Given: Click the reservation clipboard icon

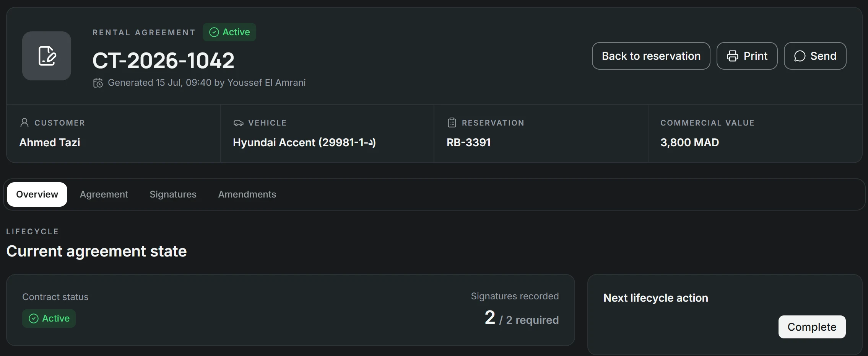Looking at the screenshot, I should tap(452, 122).
